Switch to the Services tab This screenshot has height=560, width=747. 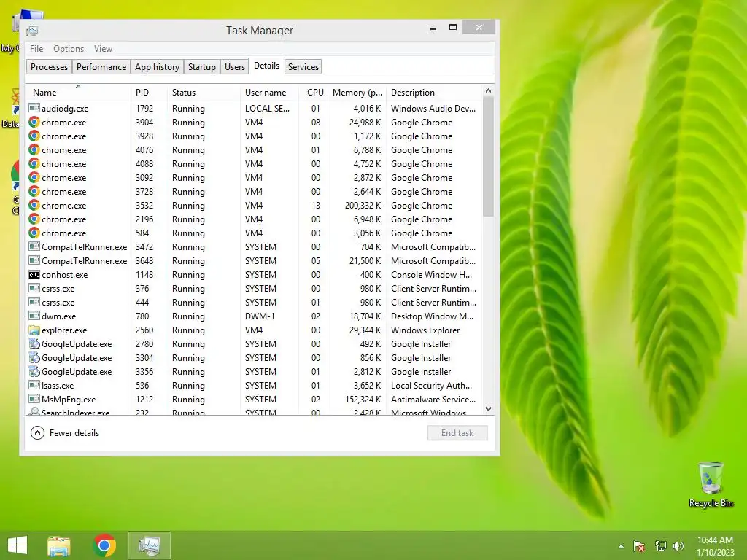click(x=303, y=66)
